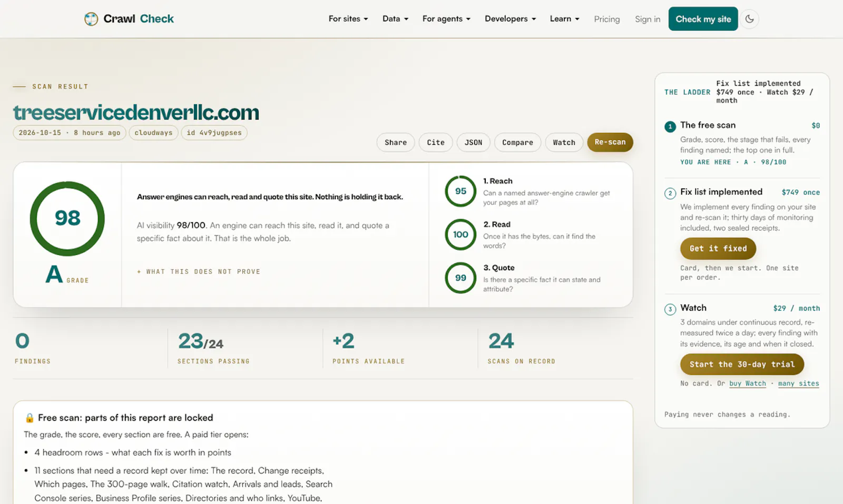This screenshot has width=843, height=504.
Task: Click the Compare button
Action: point(517,142)
